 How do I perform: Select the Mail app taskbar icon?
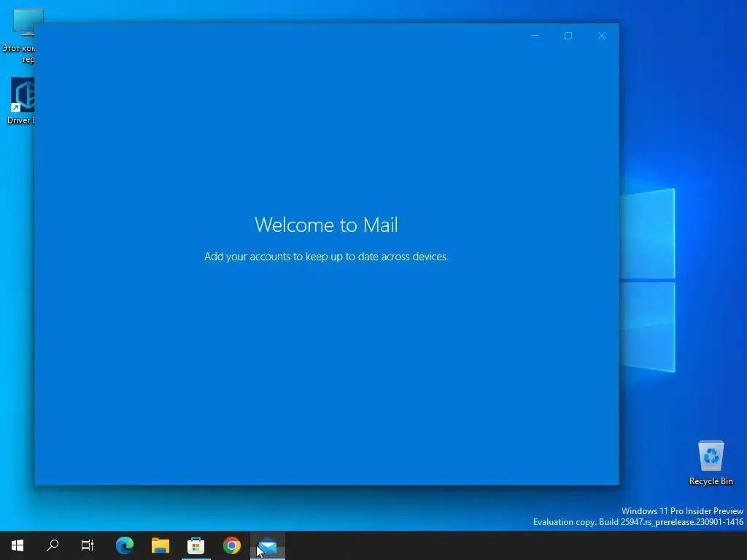(x=268, y=545)
